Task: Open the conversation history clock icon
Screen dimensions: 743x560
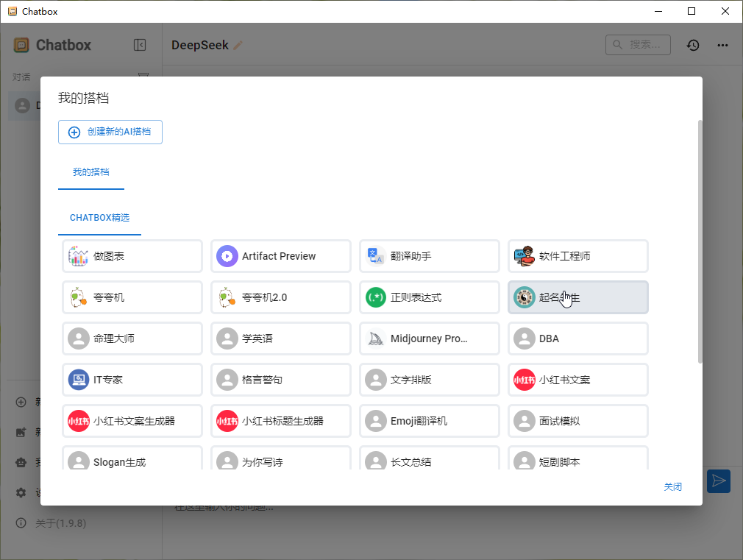Action: [x=693, y=45]
